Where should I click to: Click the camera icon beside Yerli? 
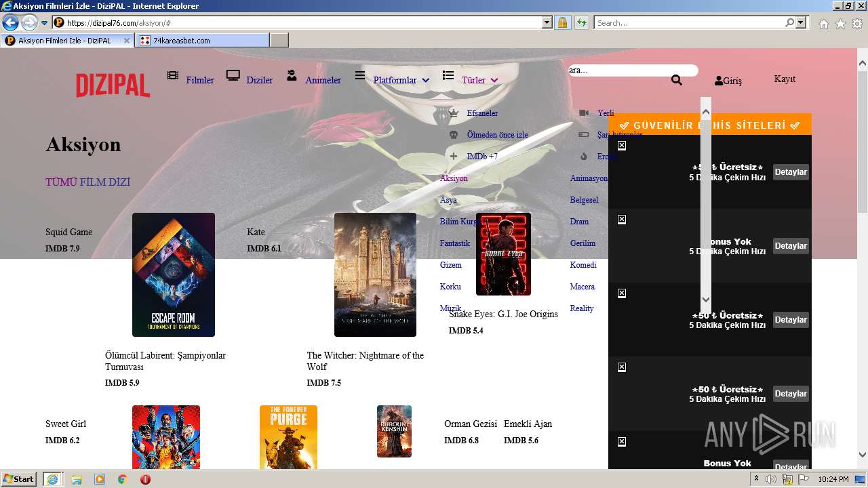(584, 113)
